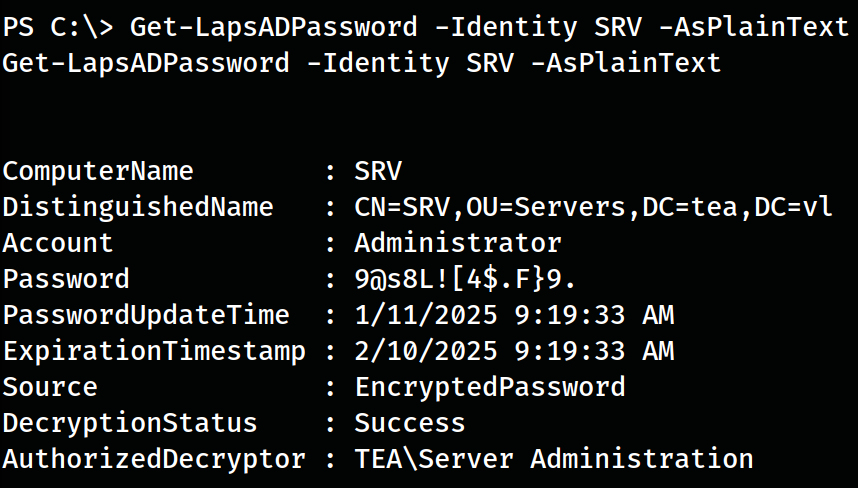Click the PasswordUpdateTime field label

(146, 315)
